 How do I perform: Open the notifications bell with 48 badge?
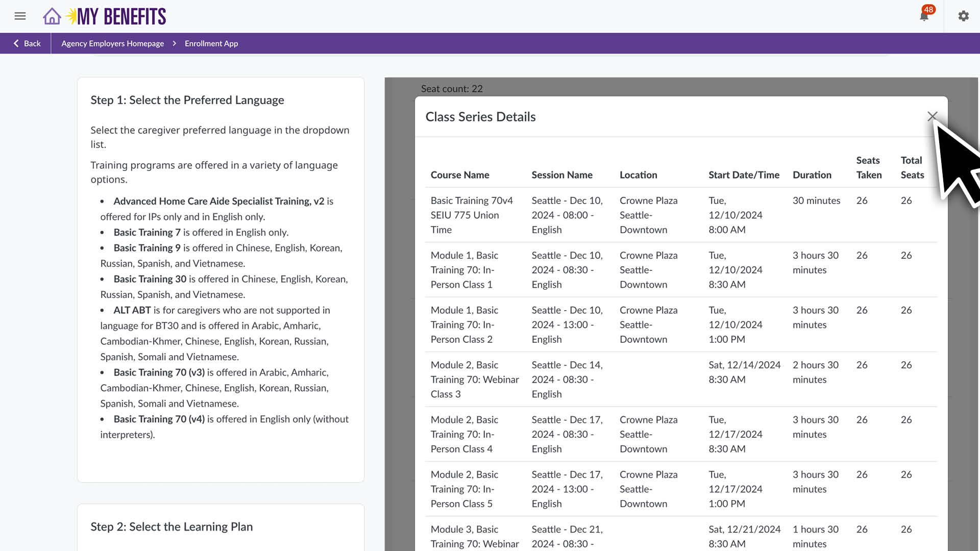[924, 16]
